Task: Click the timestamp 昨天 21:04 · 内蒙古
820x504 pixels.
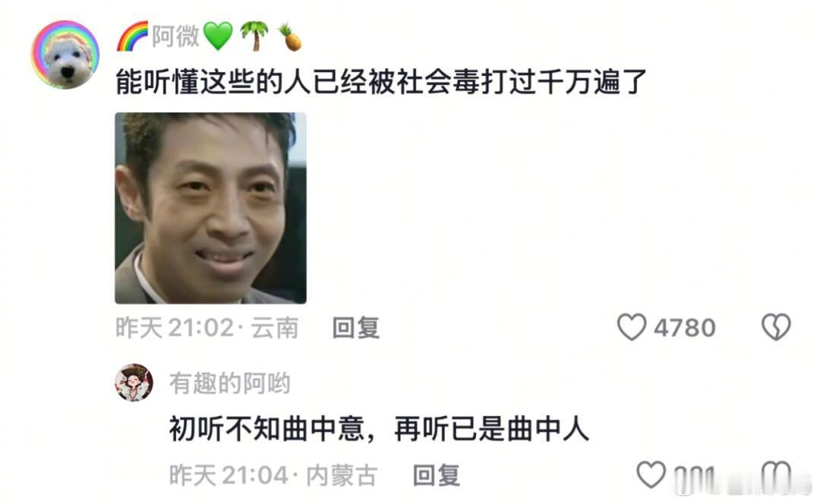Action: pos(273,475)
